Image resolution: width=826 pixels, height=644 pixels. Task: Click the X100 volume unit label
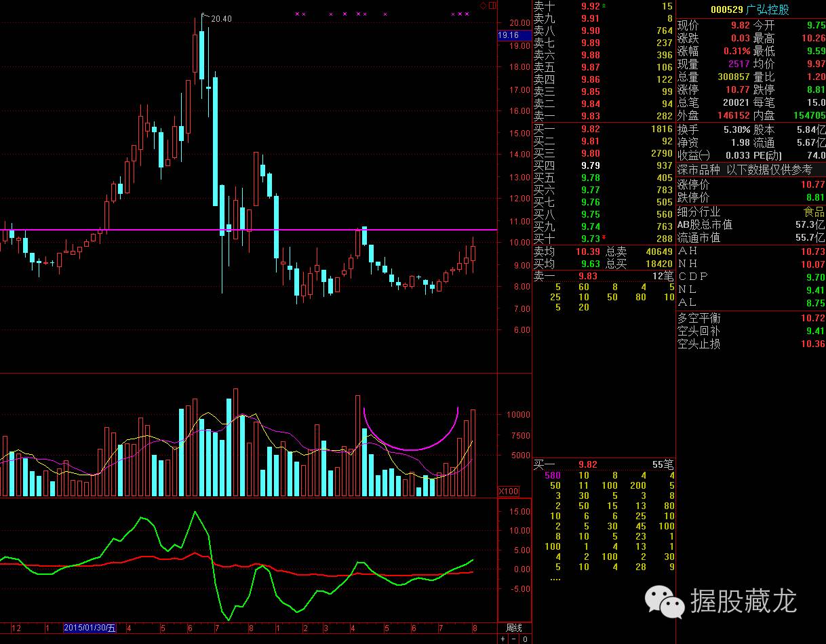coord(509,491)
